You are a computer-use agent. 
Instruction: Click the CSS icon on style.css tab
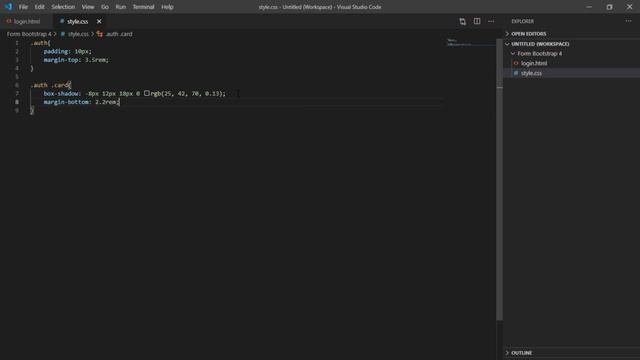[x=62, y=21]
